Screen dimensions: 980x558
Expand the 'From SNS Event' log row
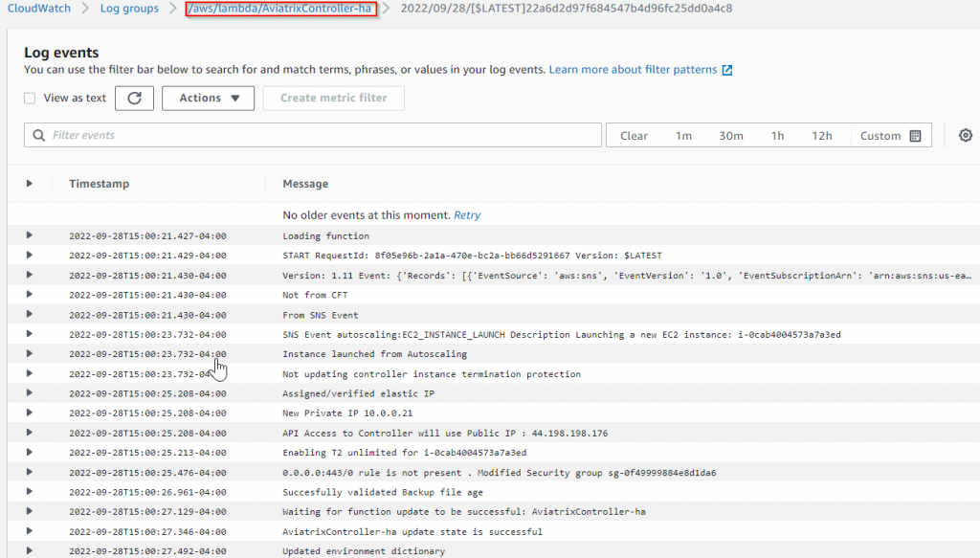[30, 314]
